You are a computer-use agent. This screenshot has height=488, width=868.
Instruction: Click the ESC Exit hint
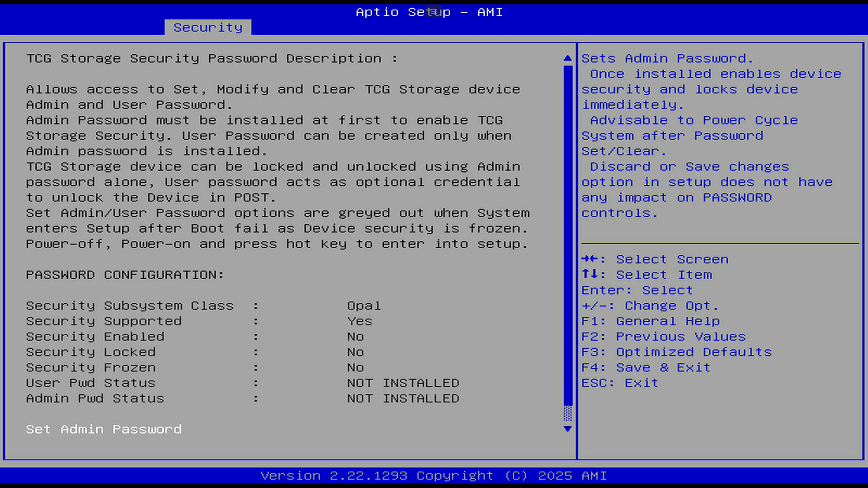pyautogui.click(x=619, y=383)
